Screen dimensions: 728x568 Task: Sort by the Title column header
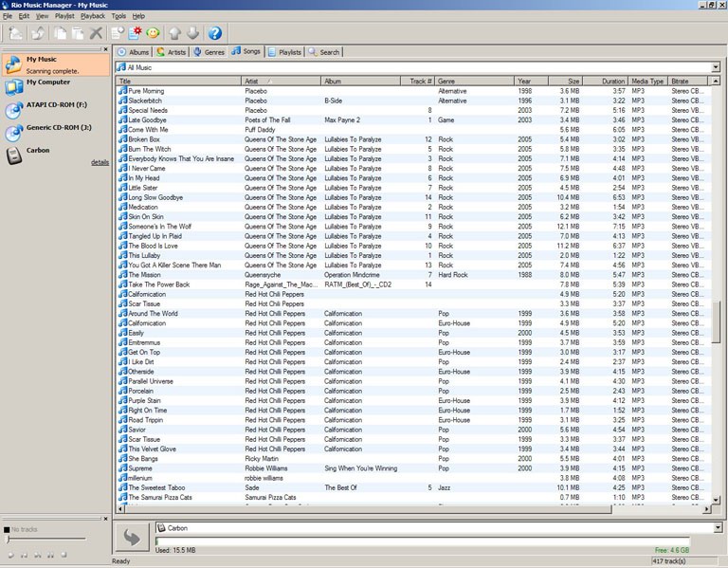coord(179,81)
